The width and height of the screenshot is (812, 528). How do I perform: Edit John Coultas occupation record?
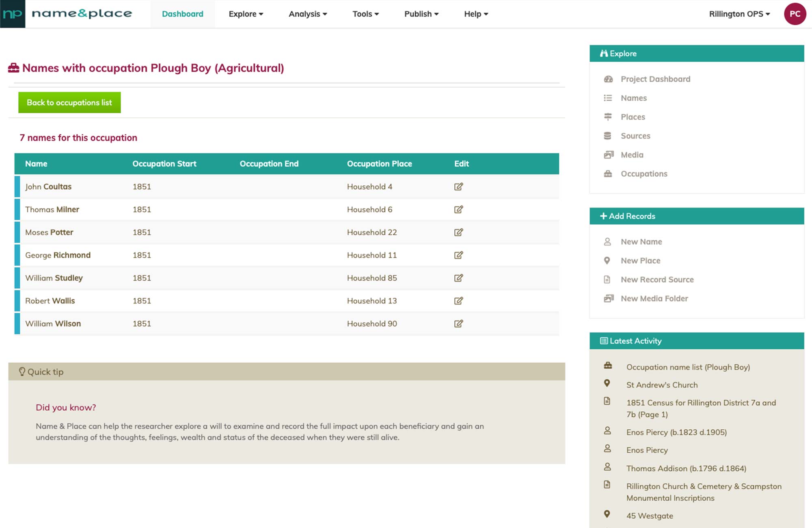point(458,186)
